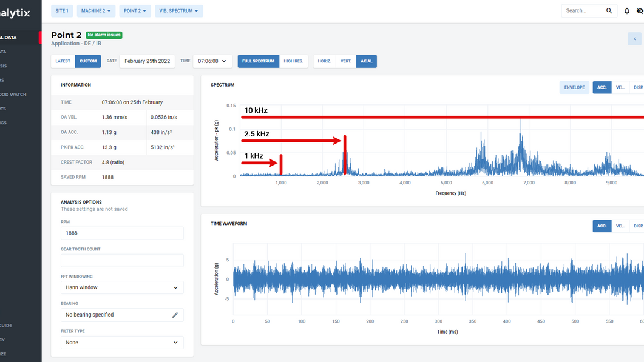Select SITE 1 in the breadcrumb navigation

[61, 10]
